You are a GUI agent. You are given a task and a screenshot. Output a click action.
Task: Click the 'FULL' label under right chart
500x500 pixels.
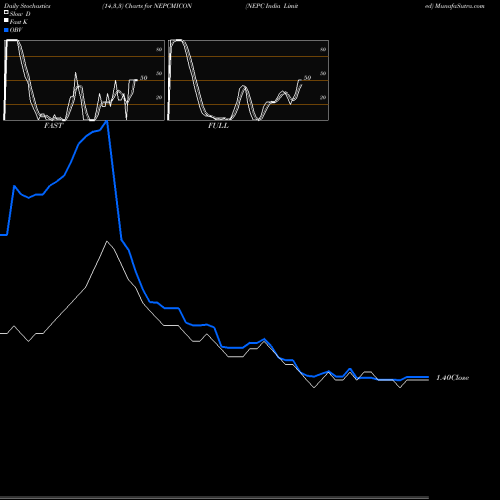[x=218, y=126]
